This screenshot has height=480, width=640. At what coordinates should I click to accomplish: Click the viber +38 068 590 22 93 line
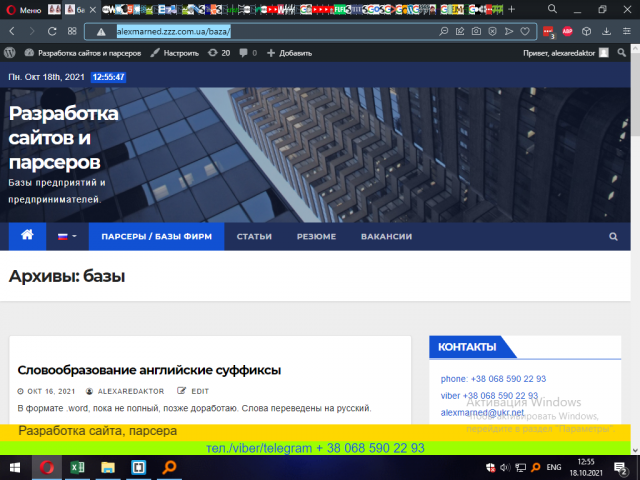[x=489, y=396]
